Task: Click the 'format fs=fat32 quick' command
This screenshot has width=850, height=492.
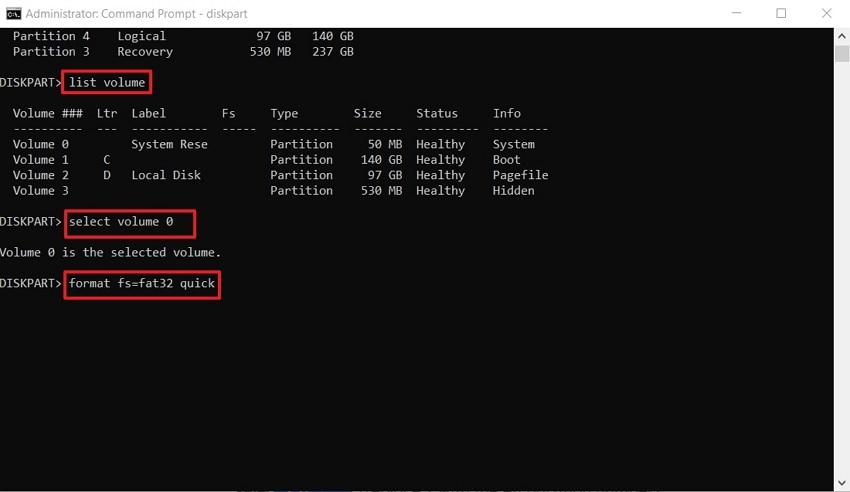Action: click(x=141, y=283)
